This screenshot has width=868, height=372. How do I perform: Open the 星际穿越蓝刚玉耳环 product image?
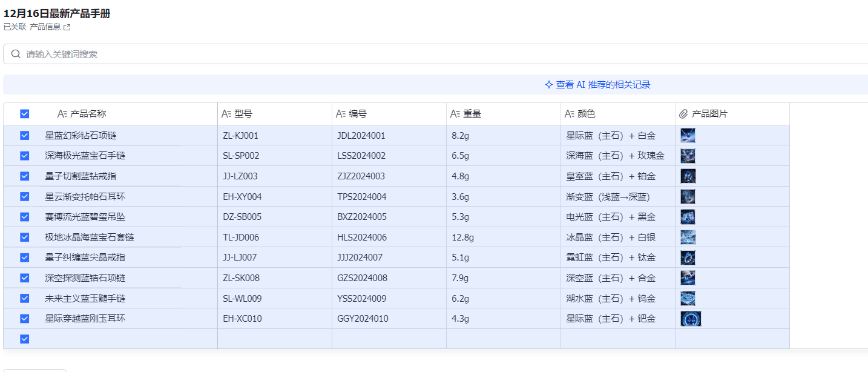[691, 319]
